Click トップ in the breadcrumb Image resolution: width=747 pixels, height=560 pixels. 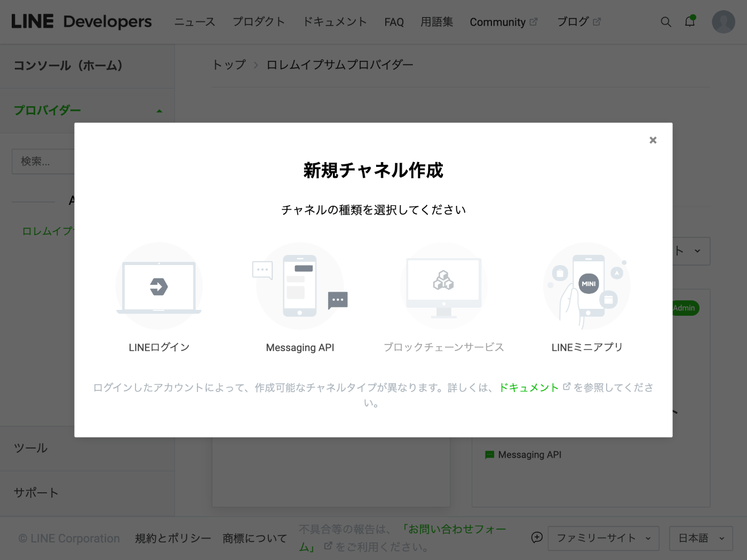pyautogui.click(x=229, y=65)
